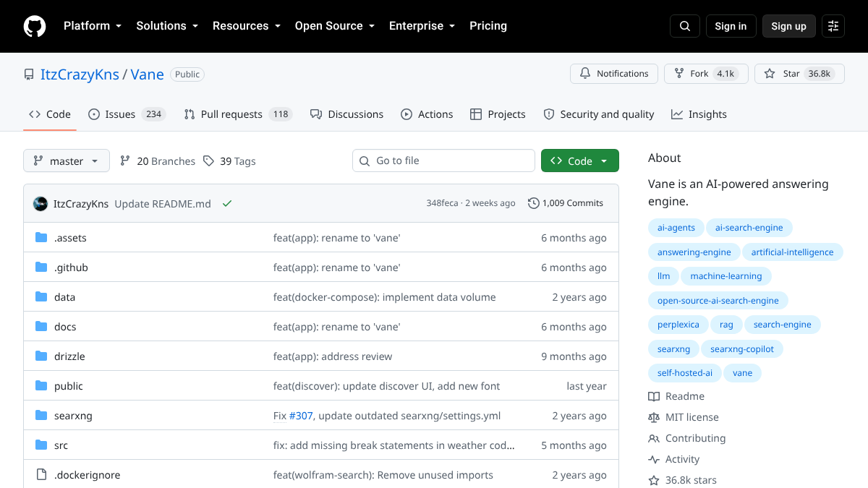The image size is (868, 488).
Task: Click the scale icon next to MIT license
Action: point(654,417)
